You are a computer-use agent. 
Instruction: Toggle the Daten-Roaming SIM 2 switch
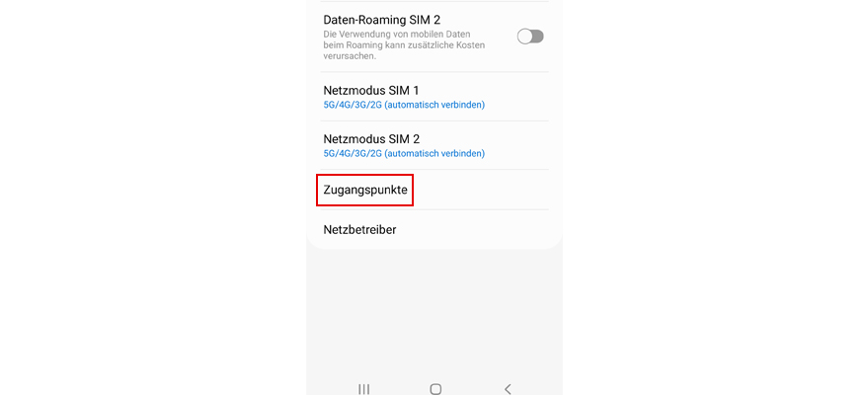[530, 37]
